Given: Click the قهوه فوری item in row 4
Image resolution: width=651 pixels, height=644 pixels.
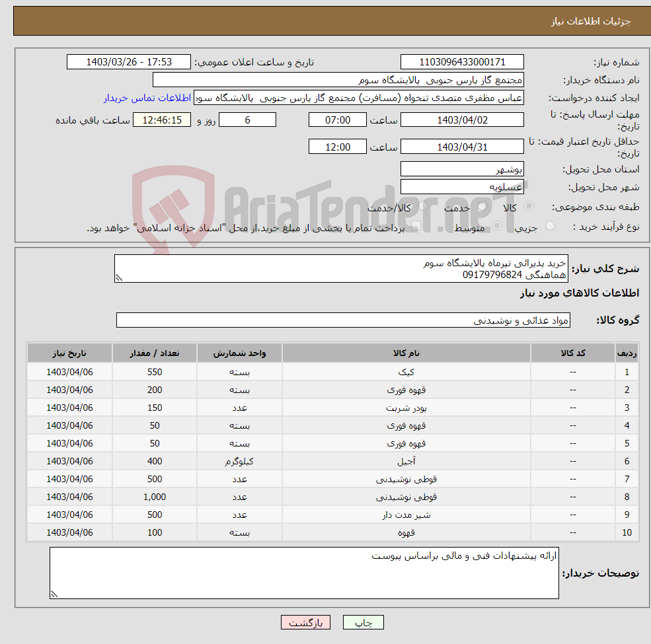Looking at the screenshot, I should (x=406, y=426).
